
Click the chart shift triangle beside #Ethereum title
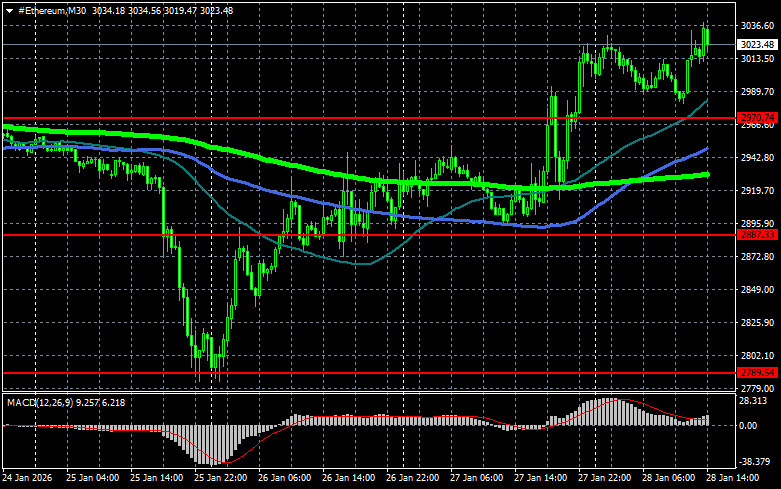(11, 9)
